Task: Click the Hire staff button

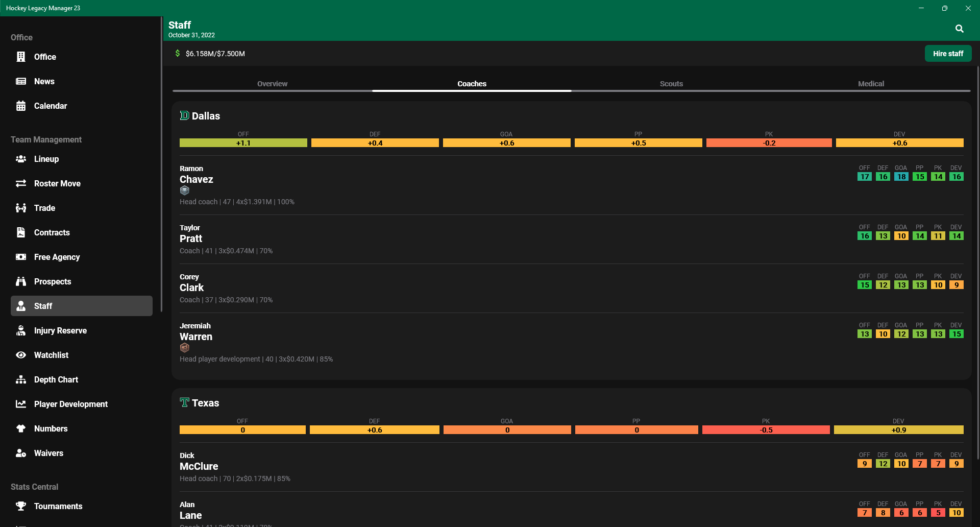Action: (948, 54)
